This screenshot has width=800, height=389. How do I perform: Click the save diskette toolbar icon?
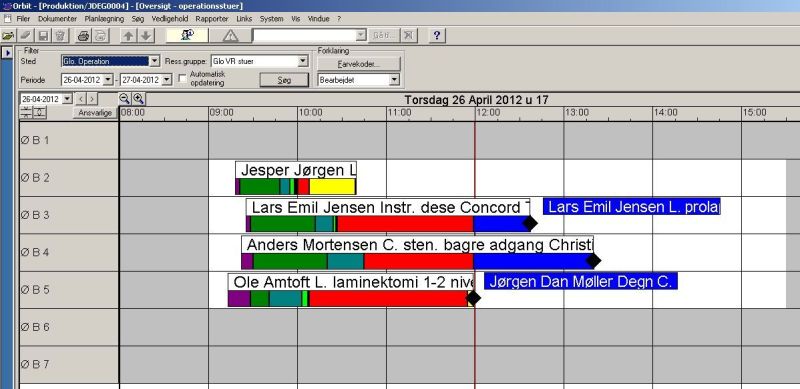(x=43, y=35)
